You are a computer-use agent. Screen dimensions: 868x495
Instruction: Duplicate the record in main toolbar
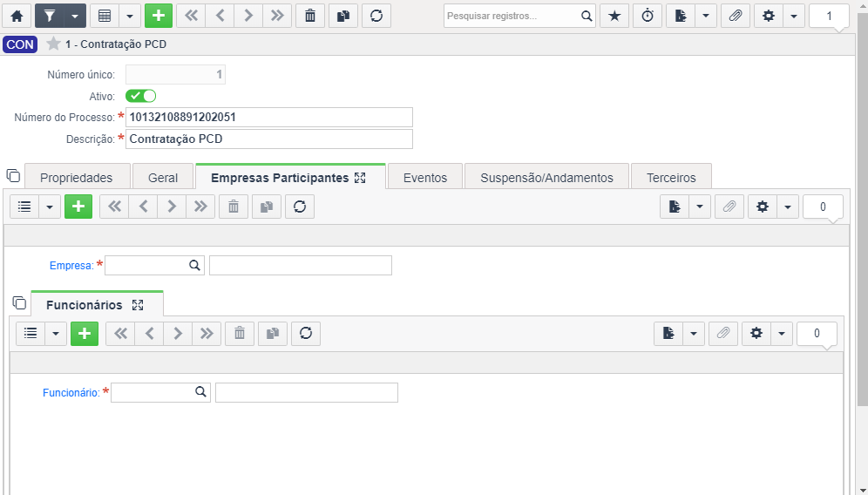pos(343,16)
